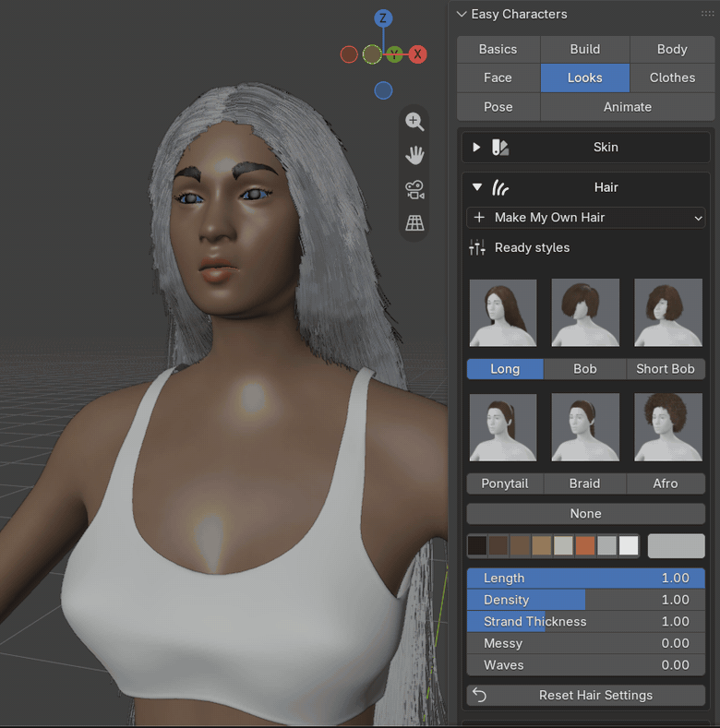Click the Afro preview thumbnail
The height and width of the screenshot is (728, 720).
(x=668, y=427)
